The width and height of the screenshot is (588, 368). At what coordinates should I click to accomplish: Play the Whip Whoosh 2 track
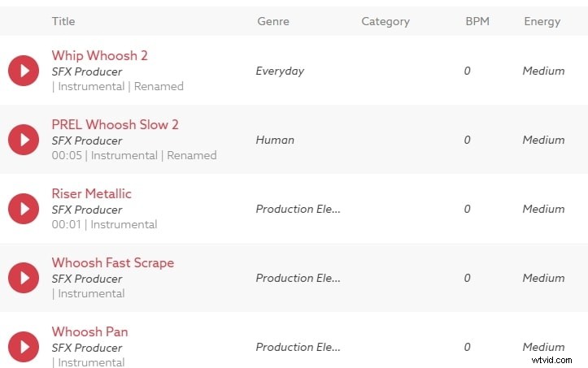pos(24,71)
